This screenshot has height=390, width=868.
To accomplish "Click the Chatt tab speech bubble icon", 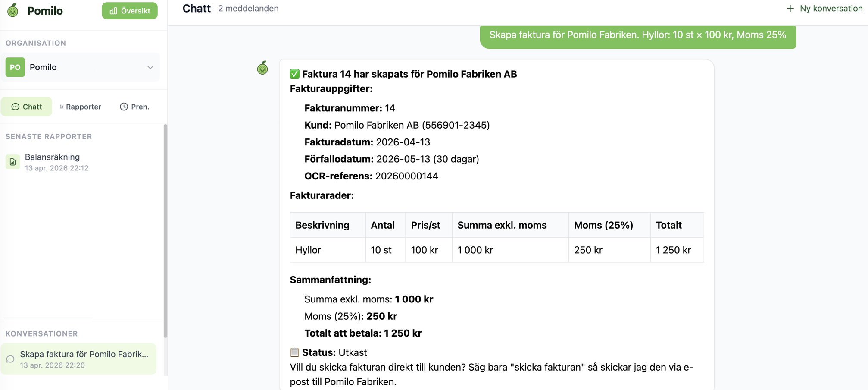I will tap(16, 107).
